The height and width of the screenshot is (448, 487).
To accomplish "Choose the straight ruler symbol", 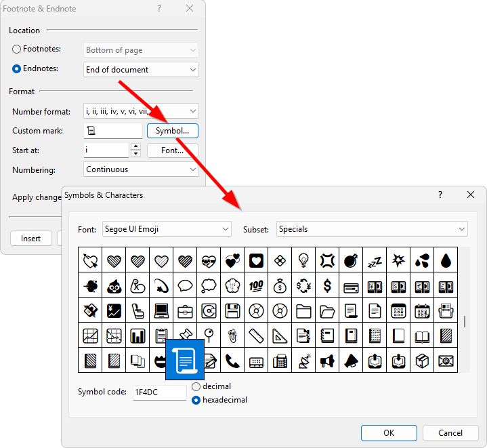I will click(x=256, y=335).
